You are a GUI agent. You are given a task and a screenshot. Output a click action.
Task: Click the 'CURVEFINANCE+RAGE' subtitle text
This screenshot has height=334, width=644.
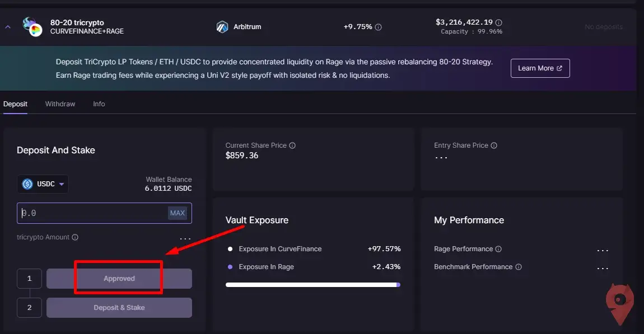[87, 31]
